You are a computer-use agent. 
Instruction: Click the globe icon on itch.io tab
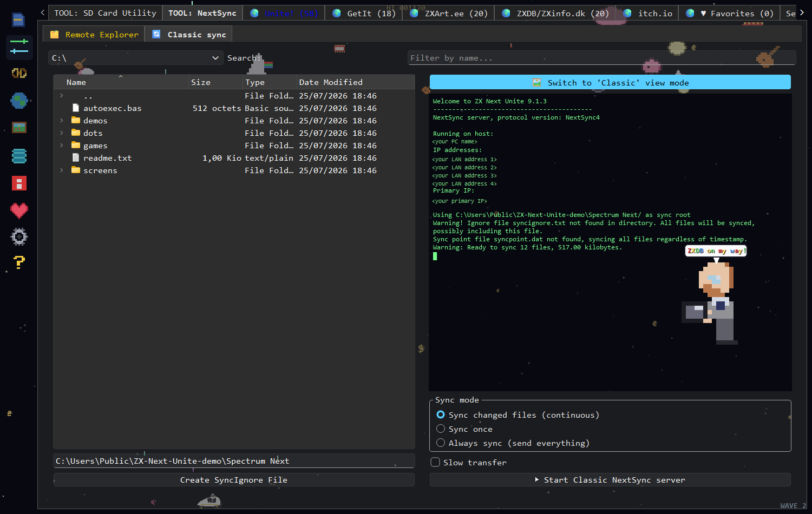point(627,13)
